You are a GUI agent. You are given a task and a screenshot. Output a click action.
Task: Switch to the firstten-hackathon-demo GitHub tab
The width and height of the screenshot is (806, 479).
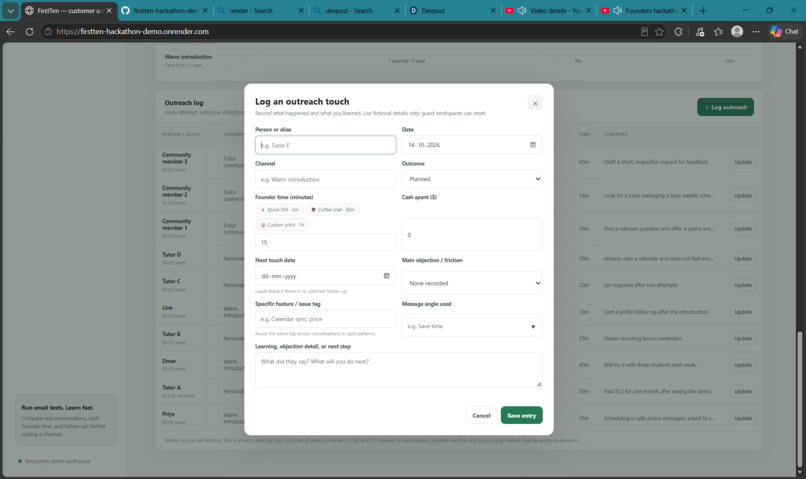click(164, 10)
